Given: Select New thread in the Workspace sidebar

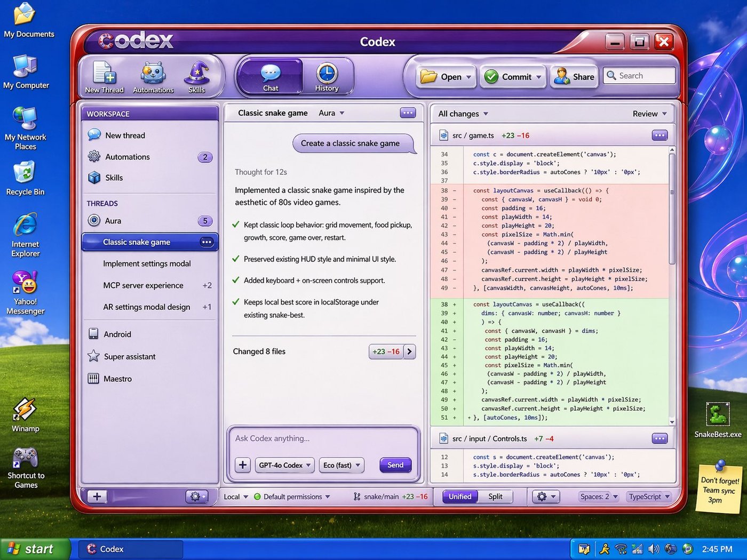Looking at the screenshot, I should tap(150, 135).
